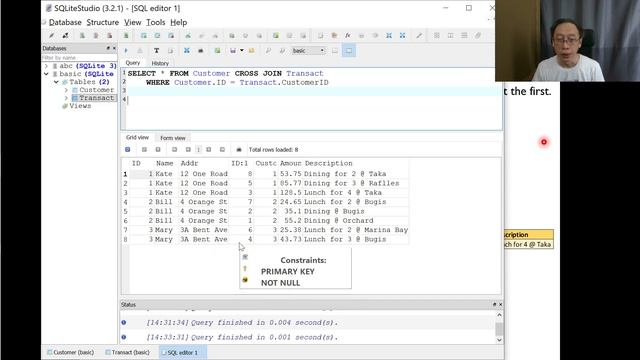Click the WHERE line in the SQL editor

pos(237,82)
